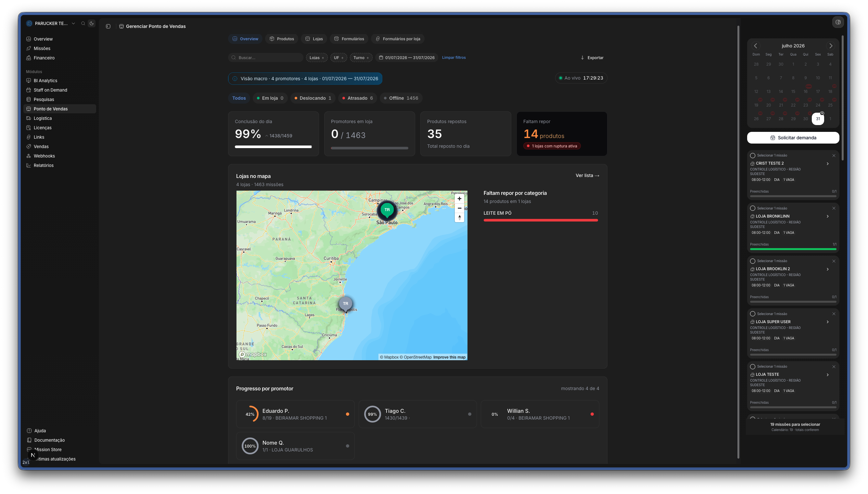
Task: Click the green TR marker at São Paulo
Action: coord(387,210)
